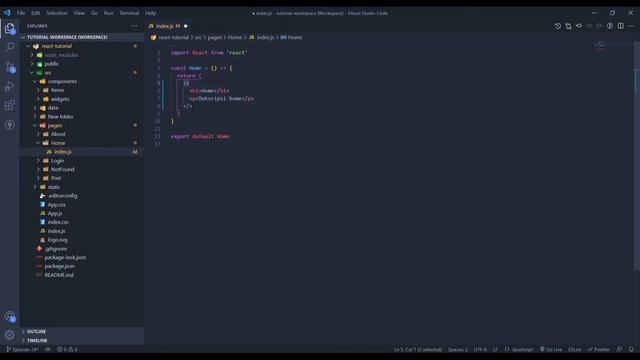
Task: Click the Episode-24 git branch indicator
Action: [22, 349]
